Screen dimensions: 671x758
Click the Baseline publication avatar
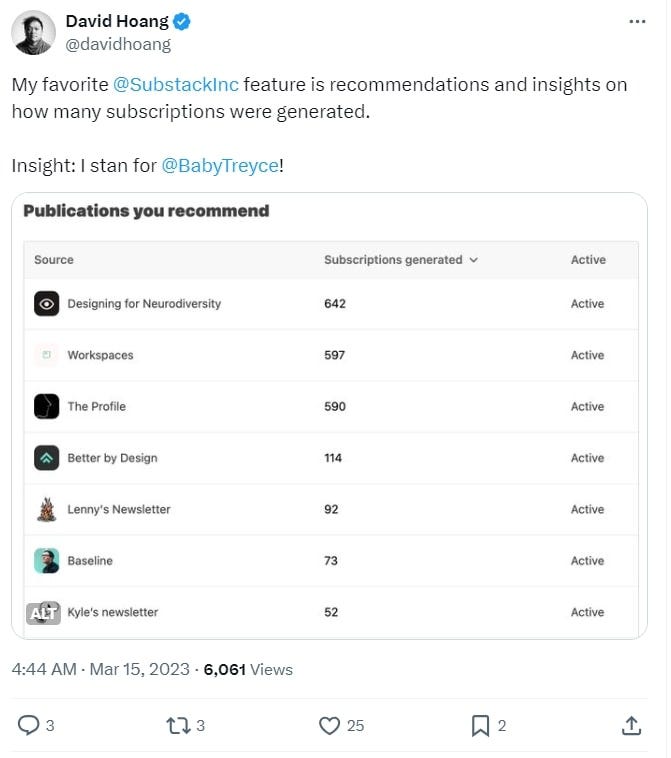coord(46,561)
